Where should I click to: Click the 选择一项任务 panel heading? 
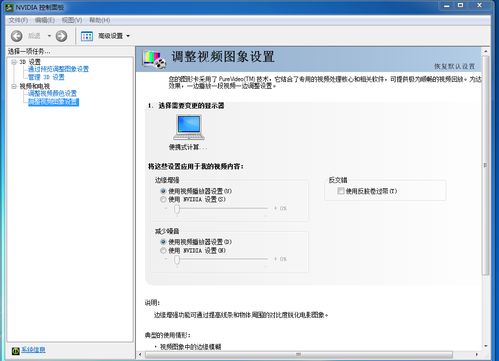click(x=29, y=51)
